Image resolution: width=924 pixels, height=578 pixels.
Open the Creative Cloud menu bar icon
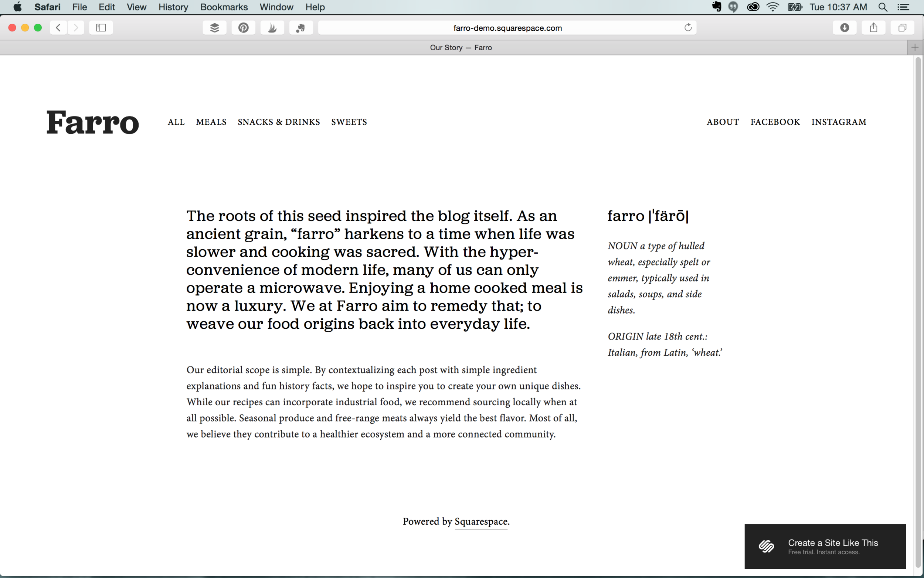click(753, 7)
